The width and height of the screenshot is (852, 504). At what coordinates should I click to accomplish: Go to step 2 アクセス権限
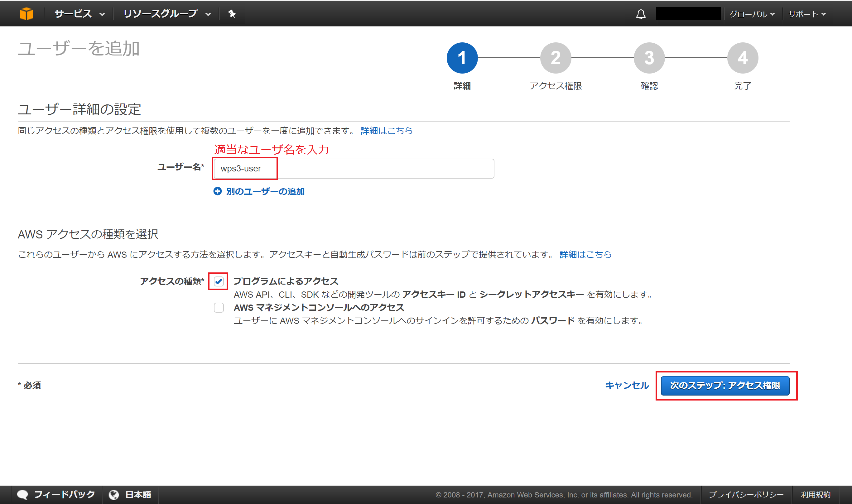[x=556, y=58]
